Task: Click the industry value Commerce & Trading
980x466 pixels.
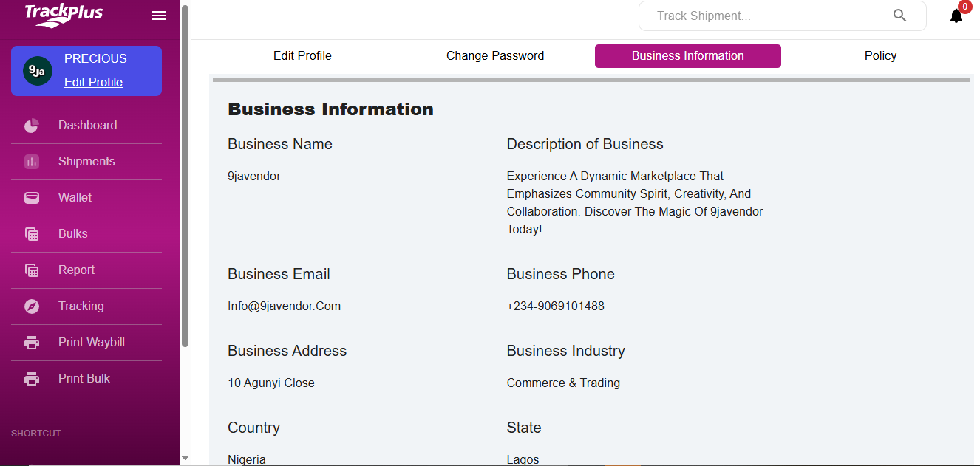Action: [x=563, y=383]
